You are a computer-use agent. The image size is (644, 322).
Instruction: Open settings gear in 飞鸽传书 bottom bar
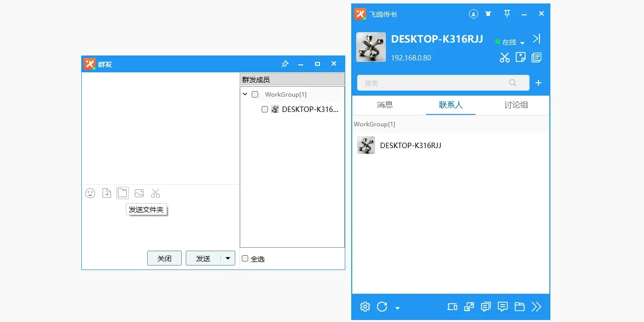point(365,307)
